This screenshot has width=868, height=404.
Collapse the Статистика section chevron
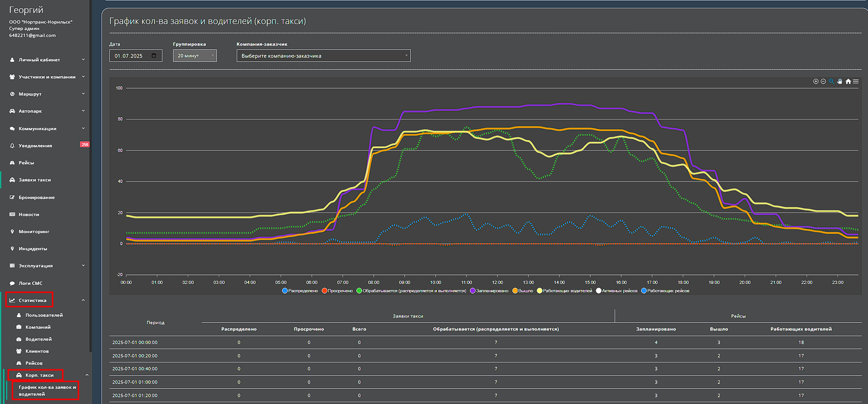(84, 300)
